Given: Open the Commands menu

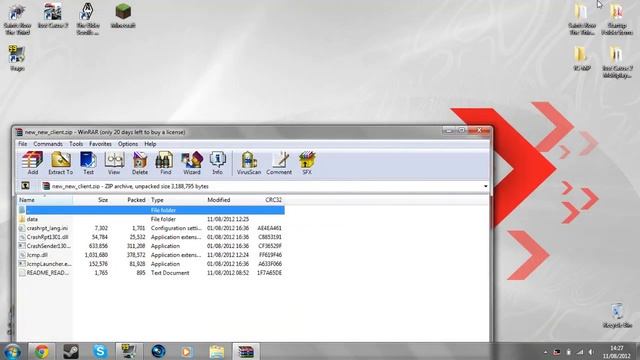Looking at the screenshot, I should (48, 144).
